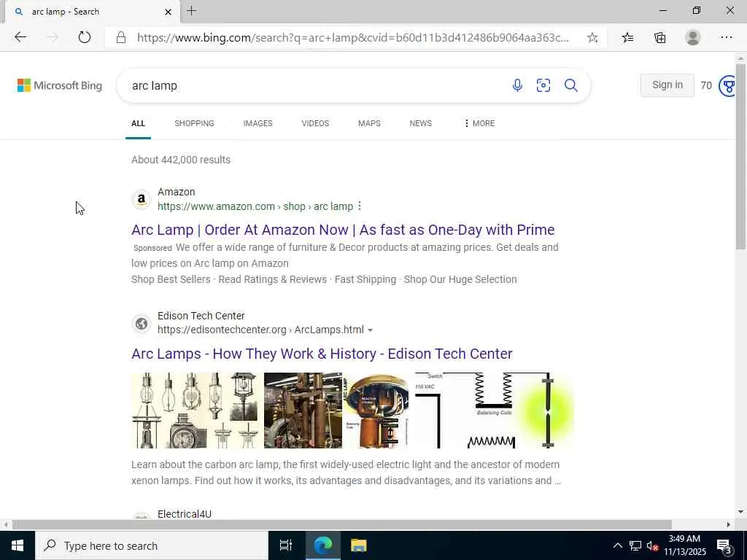Click the Amazon favicon in results
The height and width of the screenshot is (560, 747).
click(141, 199)
